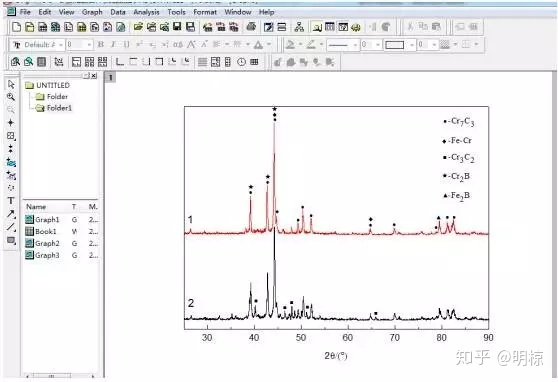
Task: Select the Zoom Out magnifier tool
Action: pyautogui.click(x=11, y=110)
